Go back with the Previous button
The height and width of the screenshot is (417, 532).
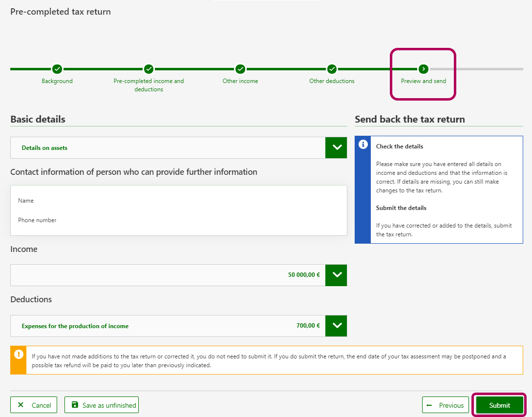[x=446, y=405]
